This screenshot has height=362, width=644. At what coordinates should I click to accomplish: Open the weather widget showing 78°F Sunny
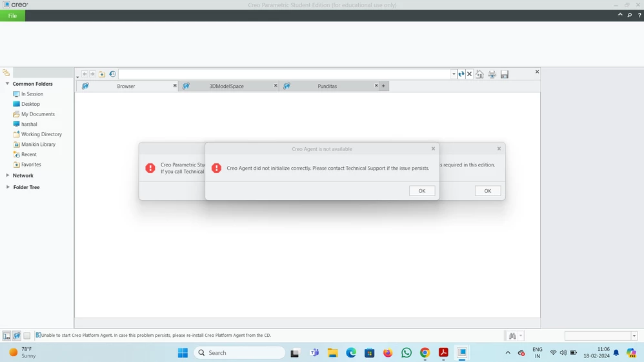click(24, 352)
